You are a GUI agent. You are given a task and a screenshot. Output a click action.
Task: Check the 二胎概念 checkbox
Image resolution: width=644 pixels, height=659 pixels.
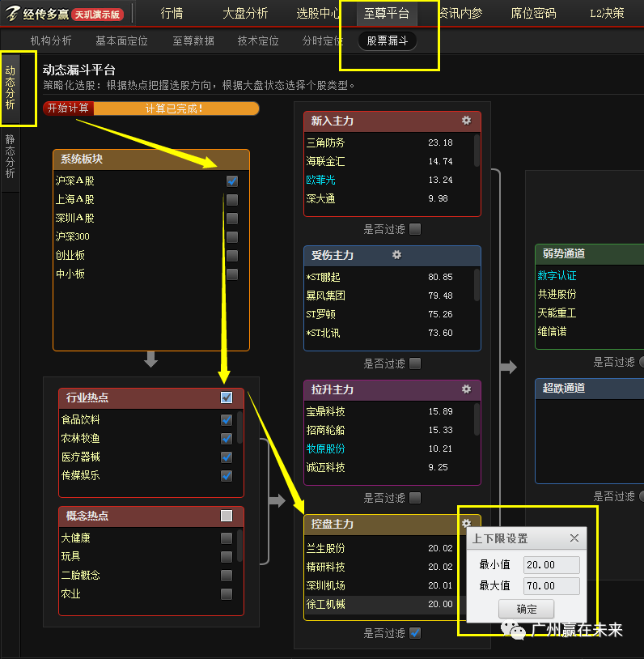point(227,575)
